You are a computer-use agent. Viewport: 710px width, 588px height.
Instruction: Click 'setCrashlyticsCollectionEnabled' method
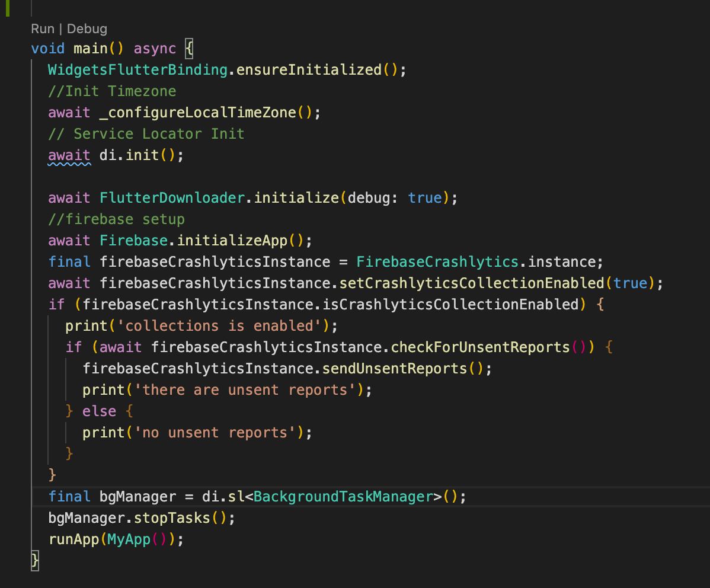[x=471, y=283]
